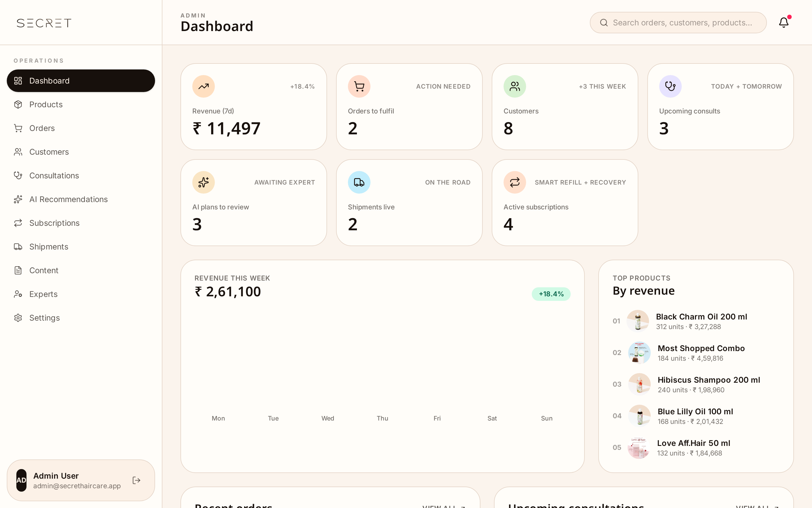Click the By revenue heading
Screen dimensions: 812x508
pyautogui.click(x=644, y=291)
